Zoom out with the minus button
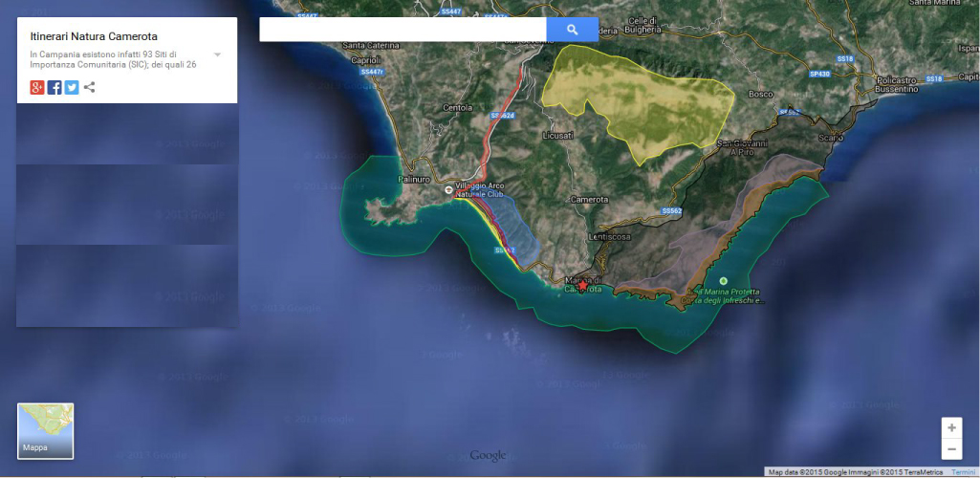 point(952,448)
